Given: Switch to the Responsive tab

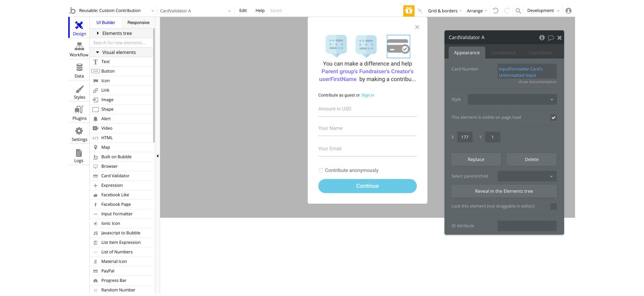Looking at the screenshot, I should 138,23.
